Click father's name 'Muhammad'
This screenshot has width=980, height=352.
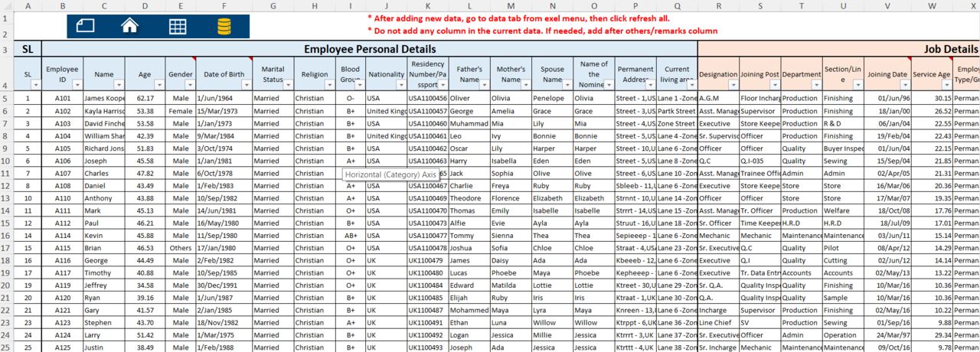coord(469,123)
